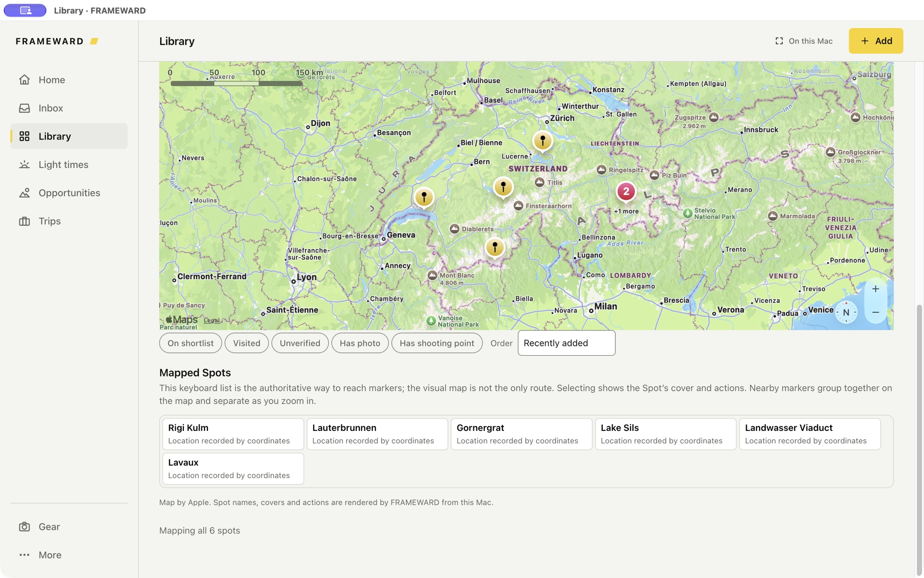Toggle the Has photo filter
This screenshot has width=924, height=578.
tap(360, 343)
